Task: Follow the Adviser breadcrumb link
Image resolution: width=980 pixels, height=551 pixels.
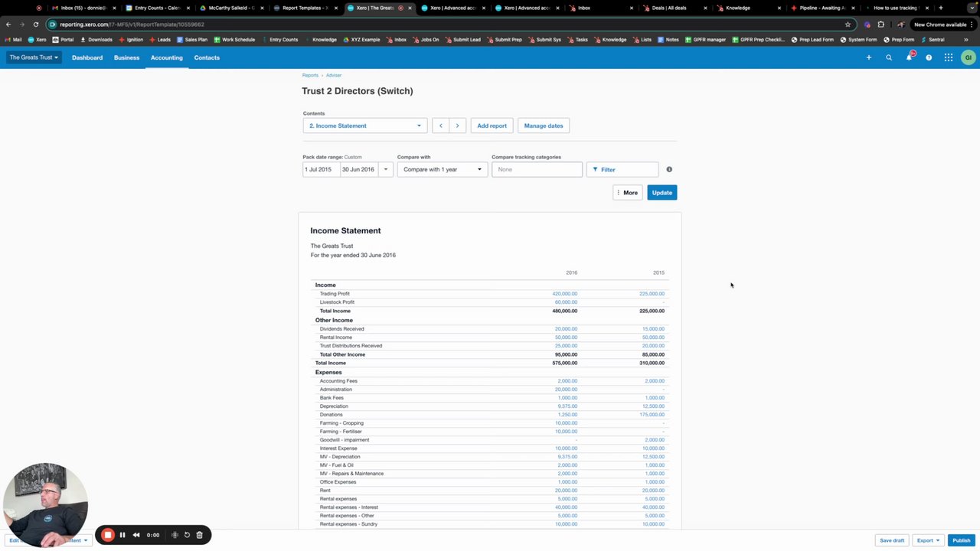Action: point(334,75)
